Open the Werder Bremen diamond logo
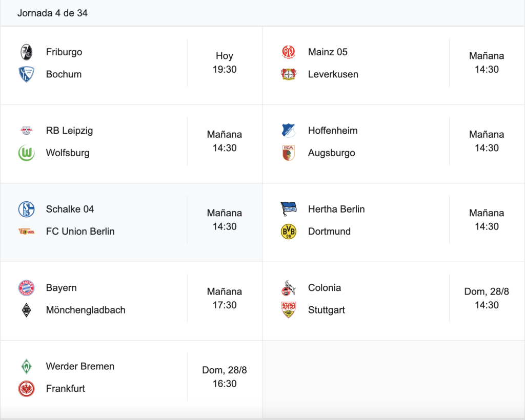Image resolution: width=525 pixels, height=420 pixels. click(26, 367)
